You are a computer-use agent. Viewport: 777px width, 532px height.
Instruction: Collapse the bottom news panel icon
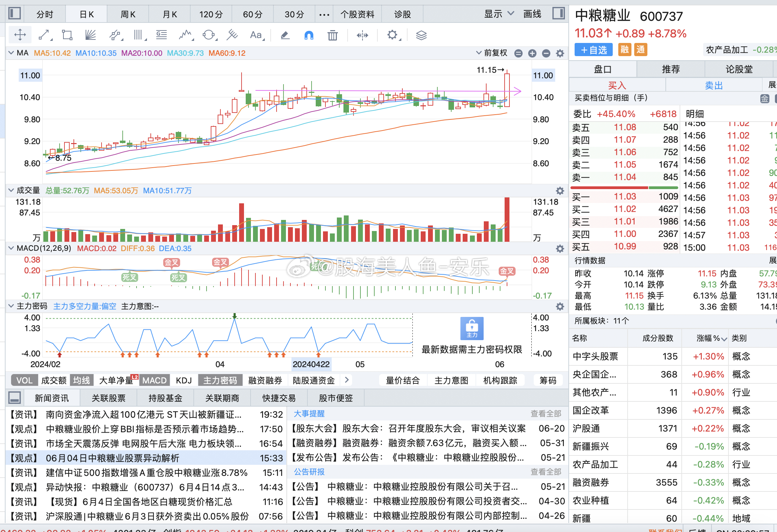tap(14, 398)
